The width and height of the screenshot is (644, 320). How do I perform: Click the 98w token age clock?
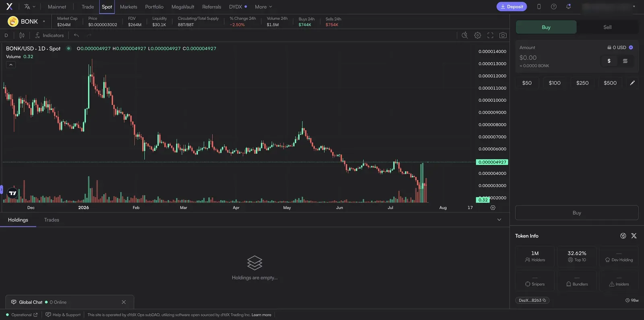point(632,300)
